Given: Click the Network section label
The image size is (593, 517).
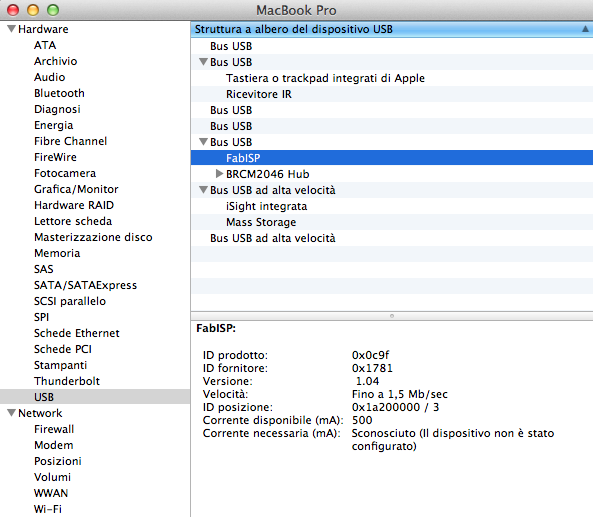Looking at the screenshot, I should tap(40, 413).
